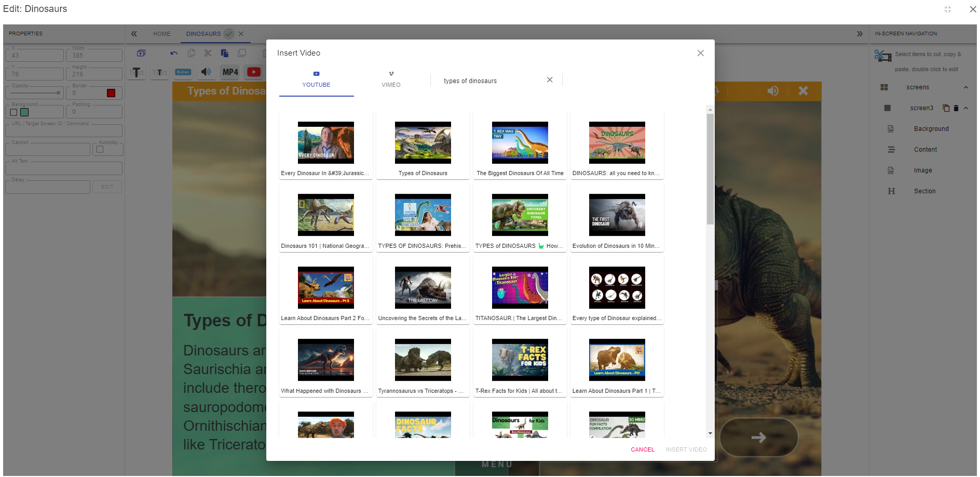Select 'T-Rex Facts for Kids' video

click(x=520, y=363)
